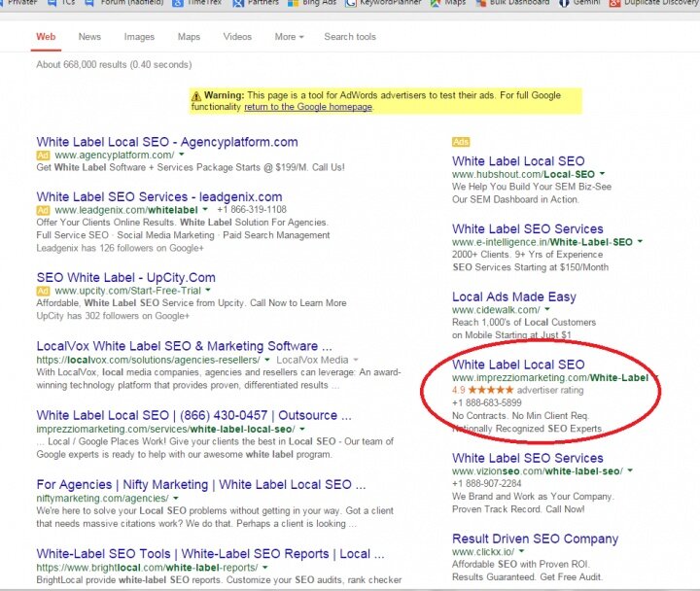
Task: Click Ad badge beside www.agencyplatform.com
Action: pyautogui.click(x=43, y=156)
